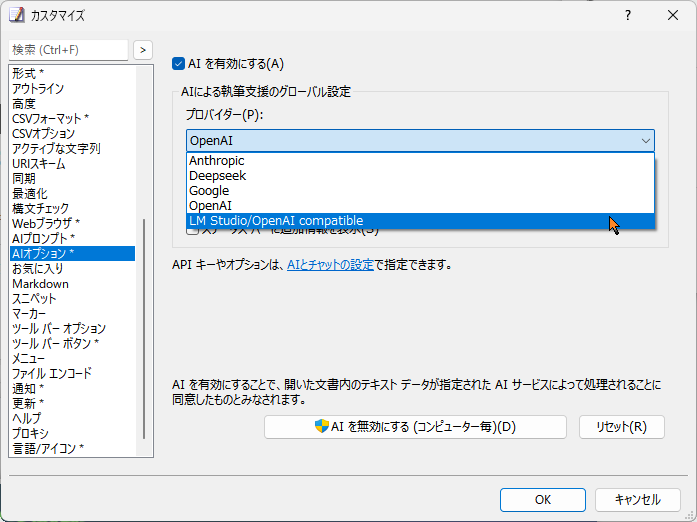Select お気に入り category
697x522 pixels.
(72, 269)
